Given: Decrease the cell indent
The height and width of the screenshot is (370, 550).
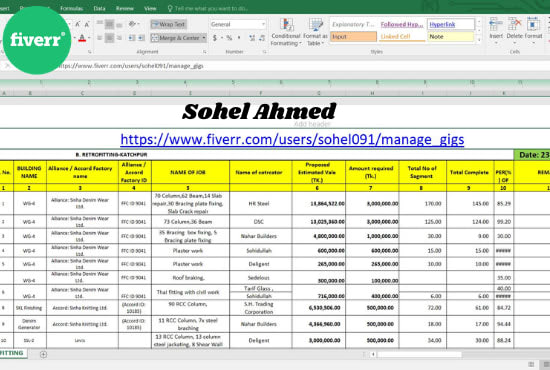Looking at the screenshot, I should click(x=132, y=38).
